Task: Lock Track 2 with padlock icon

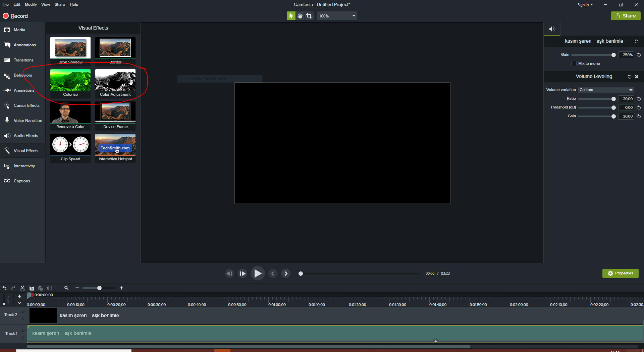Action: (x=23, y=319)
